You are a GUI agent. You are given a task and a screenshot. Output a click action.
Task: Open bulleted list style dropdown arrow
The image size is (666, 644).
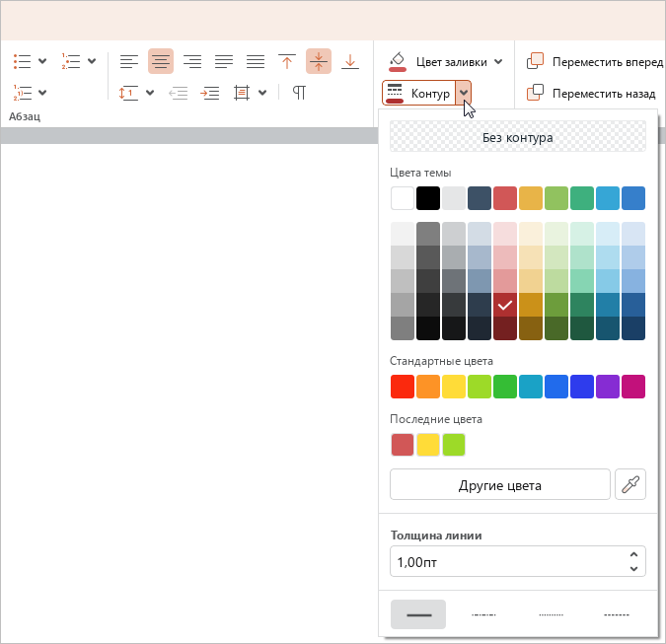pyautogui.click(x=42, y=61)
